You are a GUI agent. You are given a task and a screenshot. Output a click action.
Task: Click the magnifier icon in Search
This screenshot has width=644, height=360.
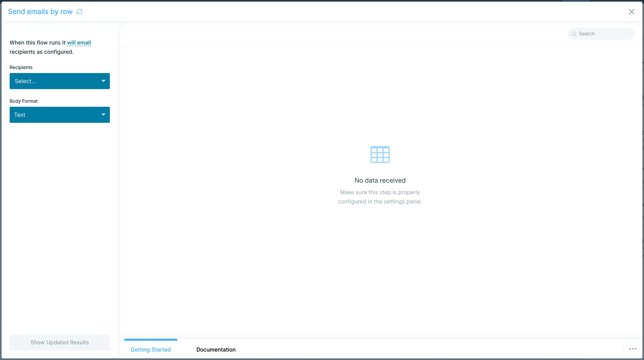[574, 34]
